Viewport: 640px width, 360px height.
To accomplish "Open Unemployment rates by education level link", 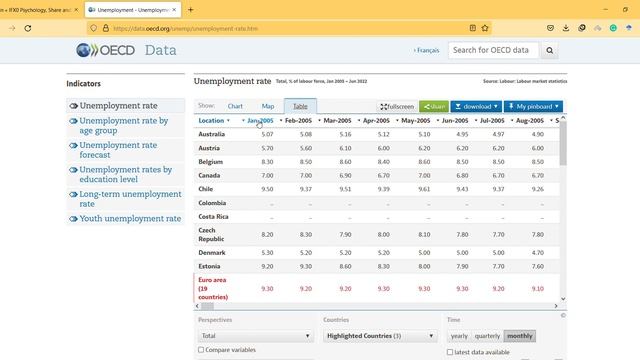I will 126,175.
